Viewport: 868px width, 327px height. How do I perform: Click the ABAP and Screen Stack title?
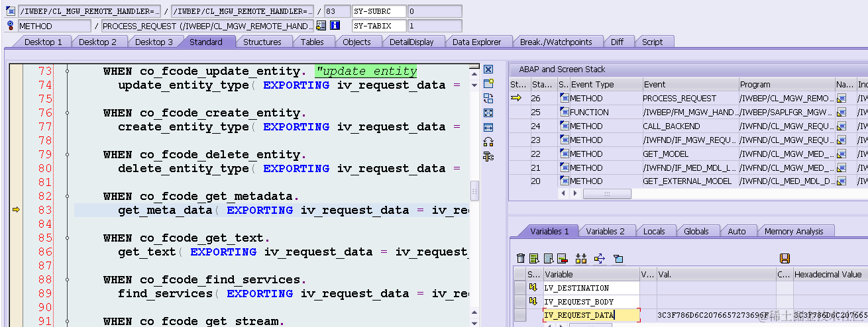coord(562,69)
